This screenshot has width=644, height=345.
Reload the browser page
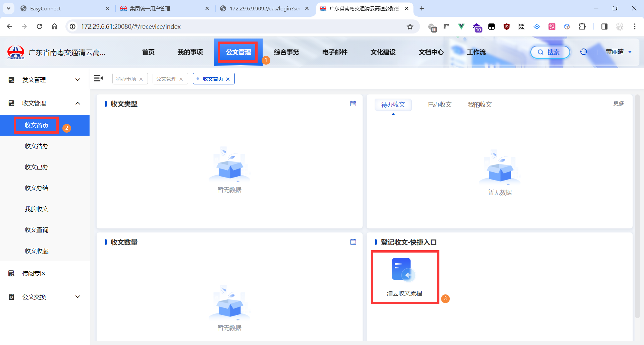coord(40,26)
